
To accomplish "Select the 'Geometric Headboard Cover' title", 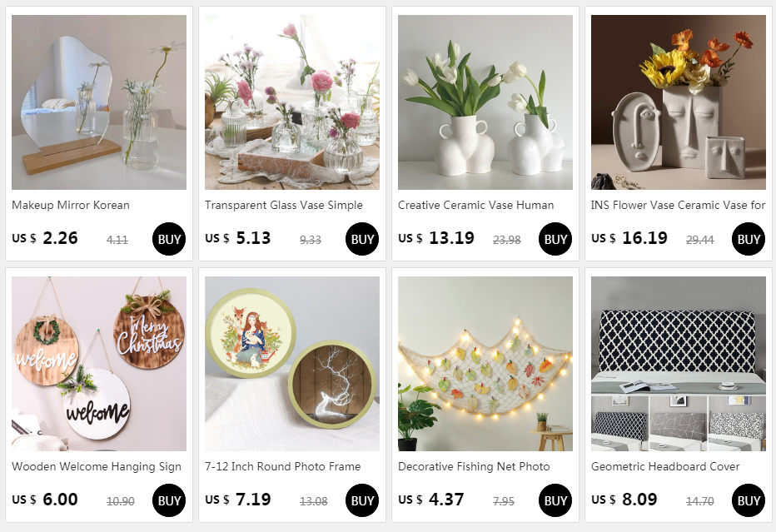I will point(665,467).
